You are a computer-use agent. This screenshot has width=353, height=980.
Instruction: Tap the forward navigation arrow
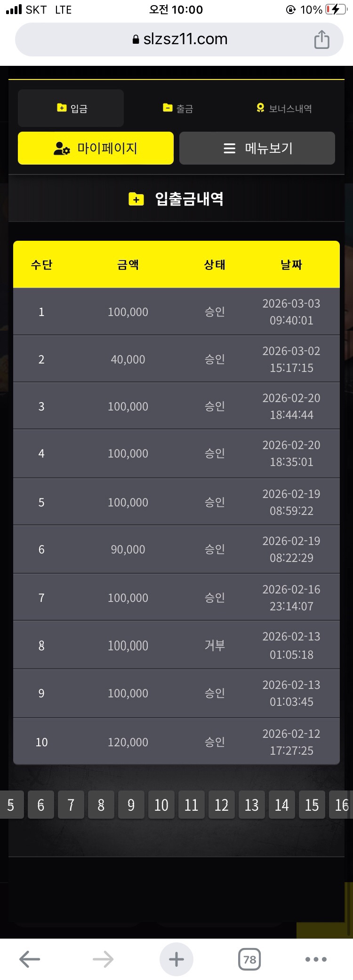coord(103,959)
